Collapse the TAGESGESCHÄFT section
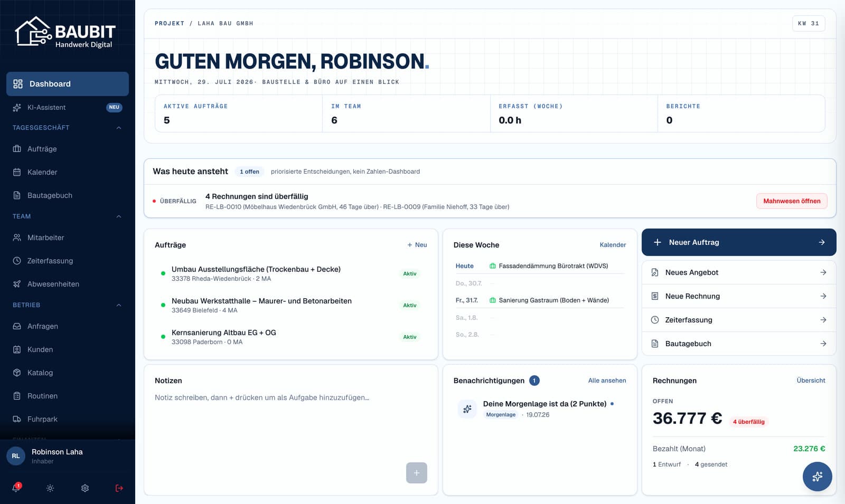This screenshot has width=845, height=504. point(119,128)
